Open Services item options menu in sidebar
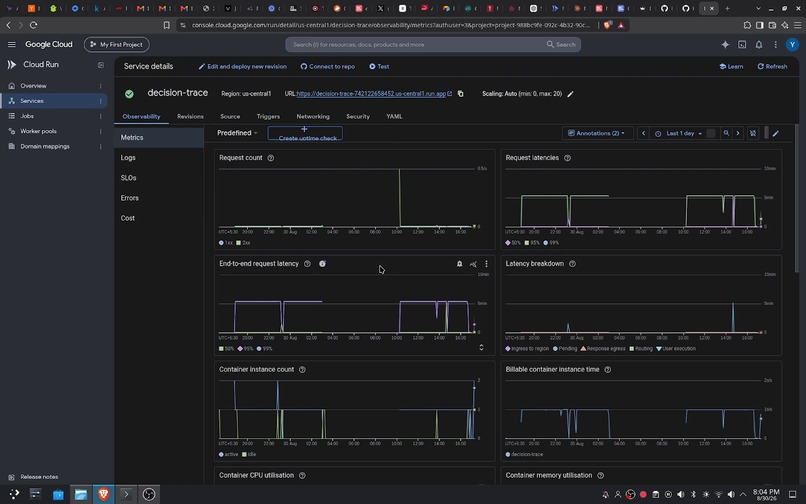Viewport: 806px width, 504px height. (101, 101)
